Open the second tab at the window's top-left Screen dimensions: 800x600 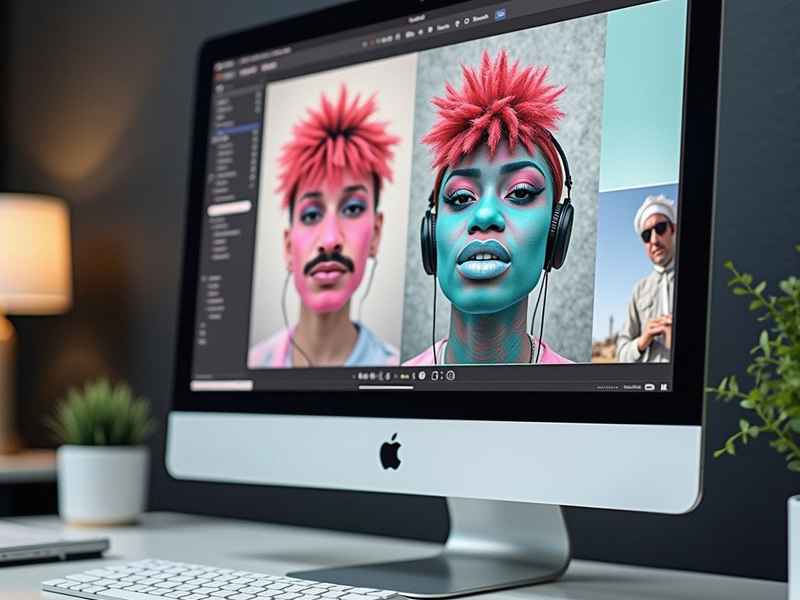point(248,71)
